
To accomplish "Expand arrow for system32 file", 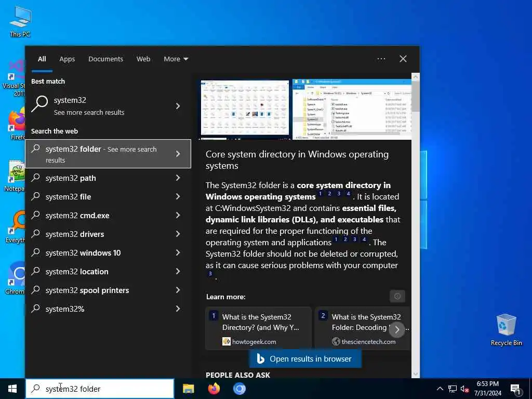I will click(178, 196).
